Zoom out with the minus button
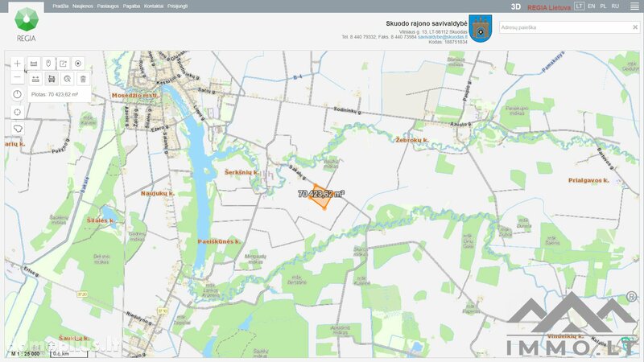Screen dimensions: 644x362 pyautogui.click(x=17, y=77)
